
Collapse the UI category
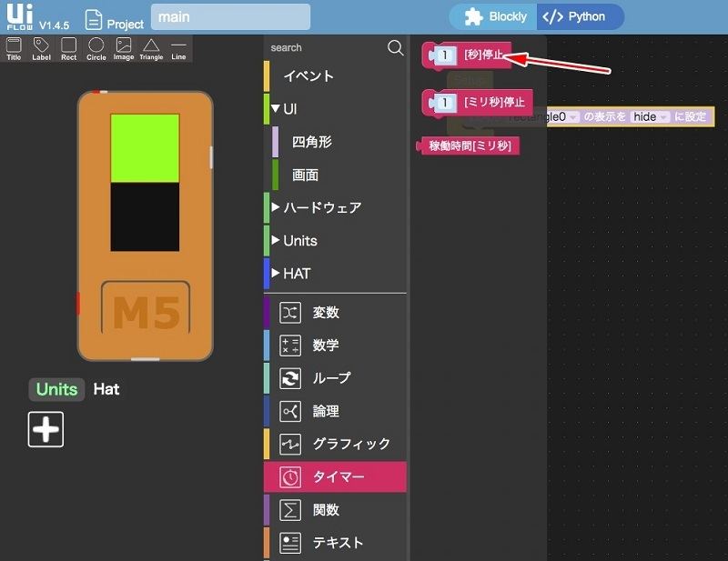(x=276, y=109)
